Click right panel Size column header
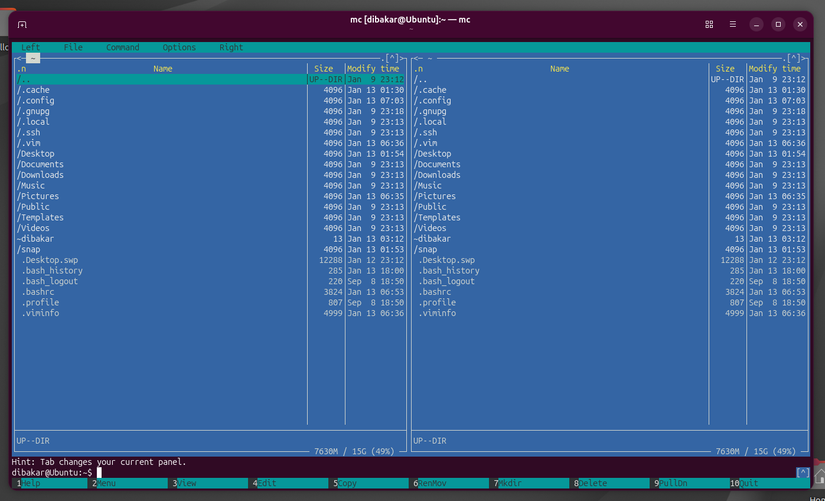 (725, 69)
